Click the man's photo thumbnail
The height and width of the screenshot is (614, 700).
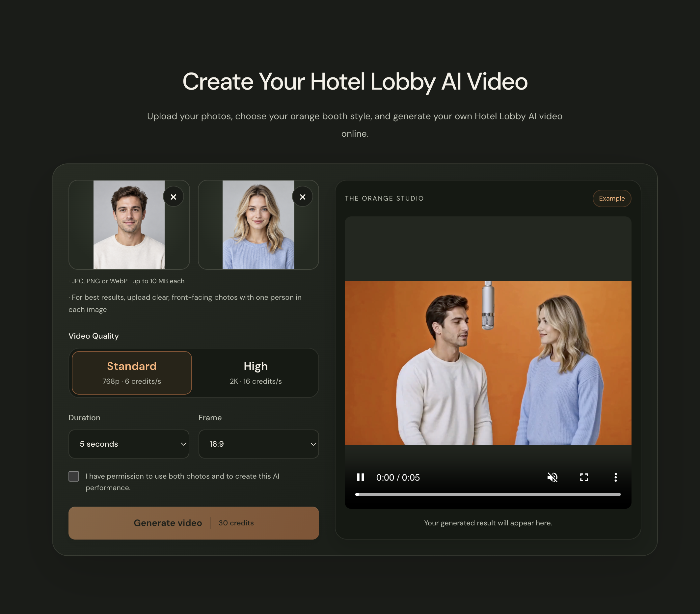[x=129, y=225]
